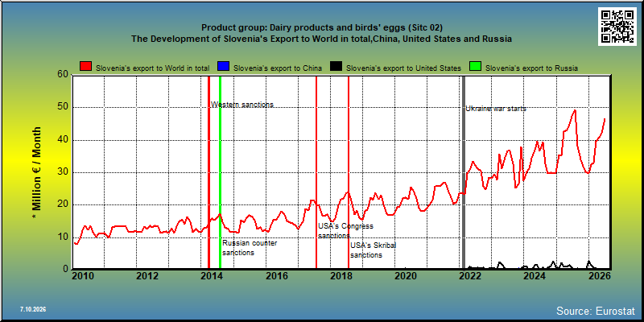The width and height of the screenshot is (644, 322).
Task: Click the red line peak near 2025
Action: coord(575,110)
